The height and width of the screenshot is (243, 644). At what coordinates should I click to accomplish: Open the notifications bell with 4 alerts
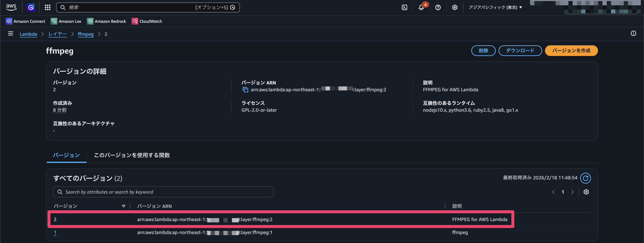coord(421,7)
